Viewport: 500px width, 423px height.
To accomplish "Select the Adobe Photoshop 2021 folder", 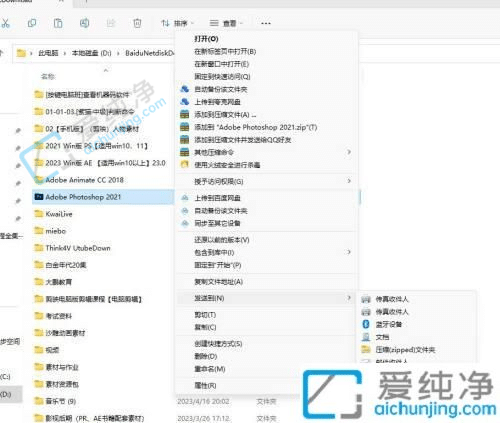I will tap(103, 197).
